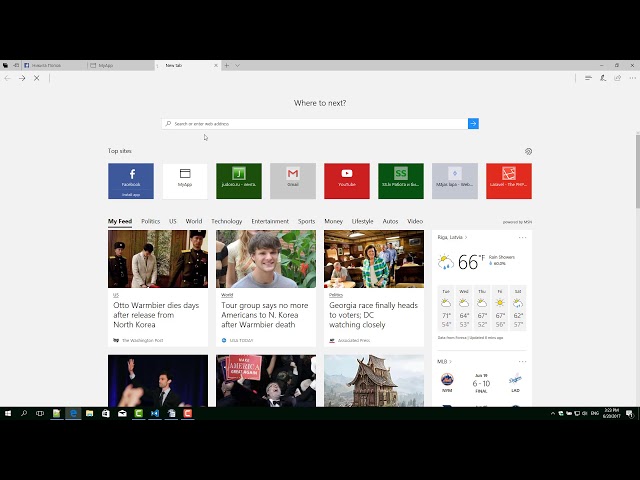Open the Laravel top site tile
This screenshot has height=480, width=640.
click(x=509, y=181)
